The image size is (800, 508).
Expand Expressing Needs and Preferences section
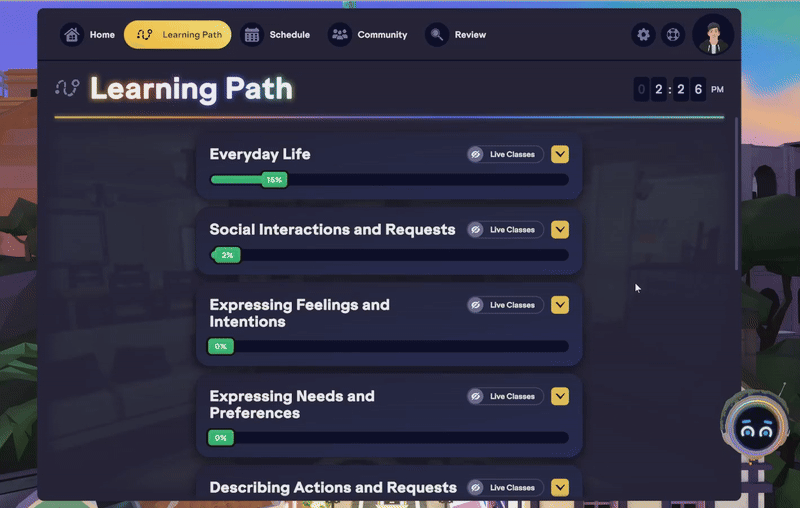click(560, 396)
